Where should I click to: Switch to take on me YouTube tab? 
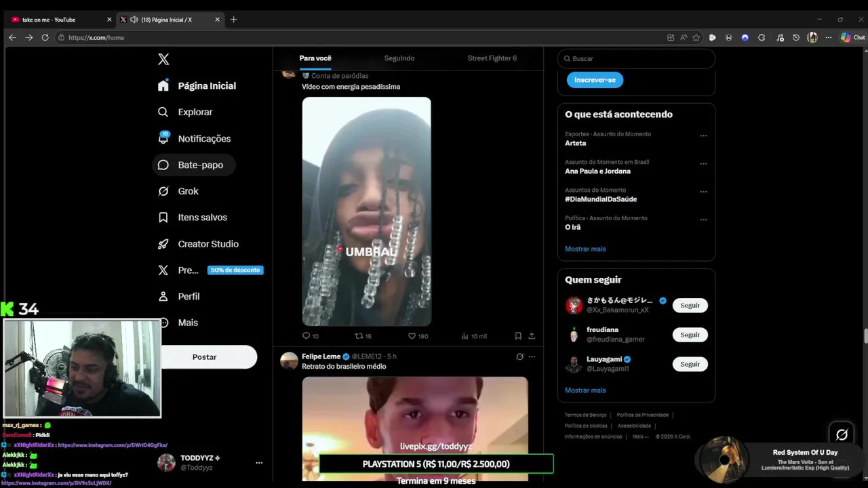click(x=60, y=20)
